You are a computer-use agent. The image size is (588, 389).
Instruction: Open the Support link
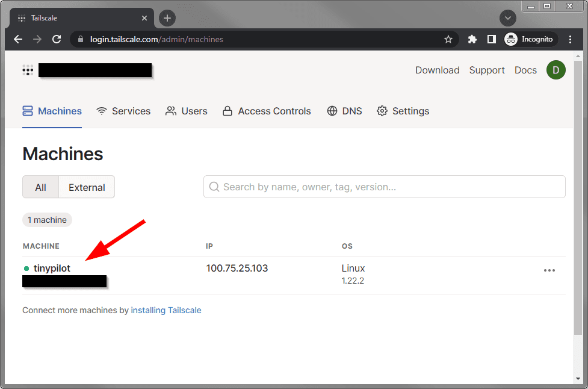coord(487,70)
